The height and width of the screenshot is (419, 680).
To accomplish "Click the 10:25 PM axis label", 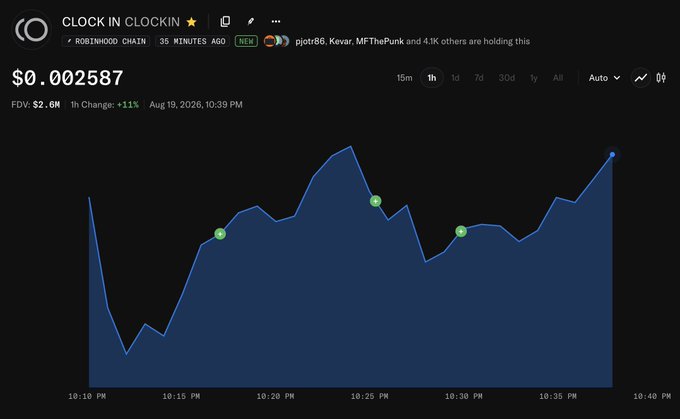I will pos(369,396).
